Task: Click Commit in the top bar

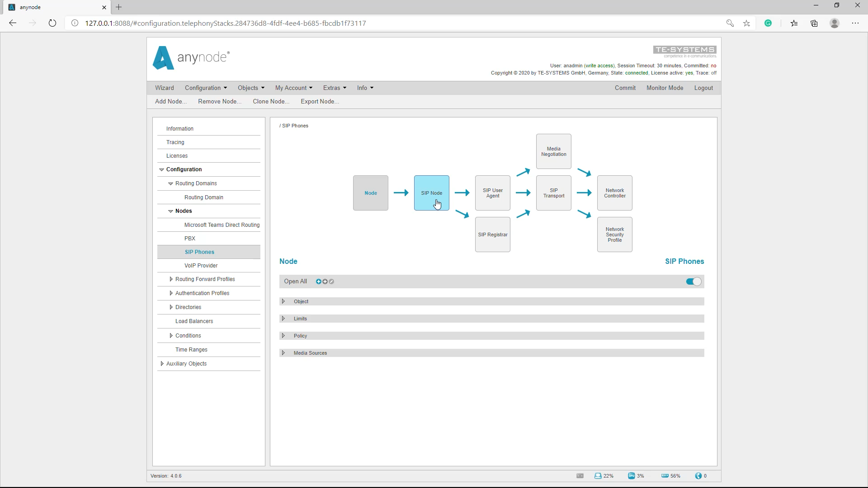Action: point(625,88)
